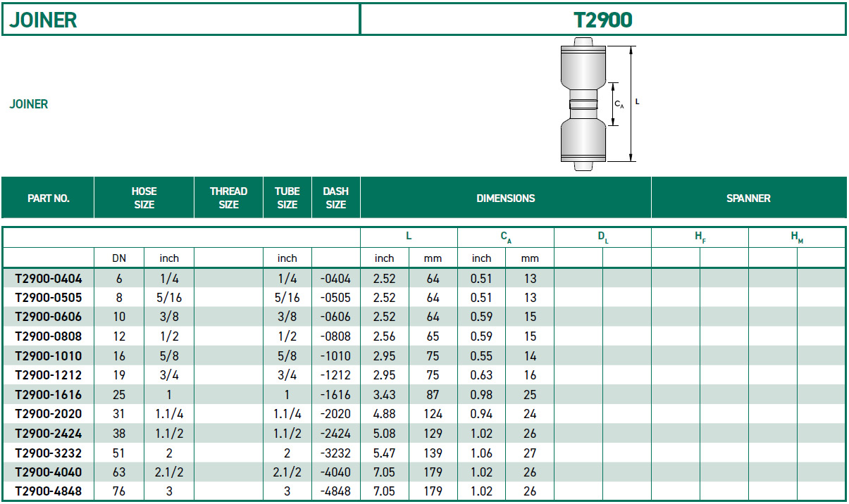Click DN value 51

point(119,453)
